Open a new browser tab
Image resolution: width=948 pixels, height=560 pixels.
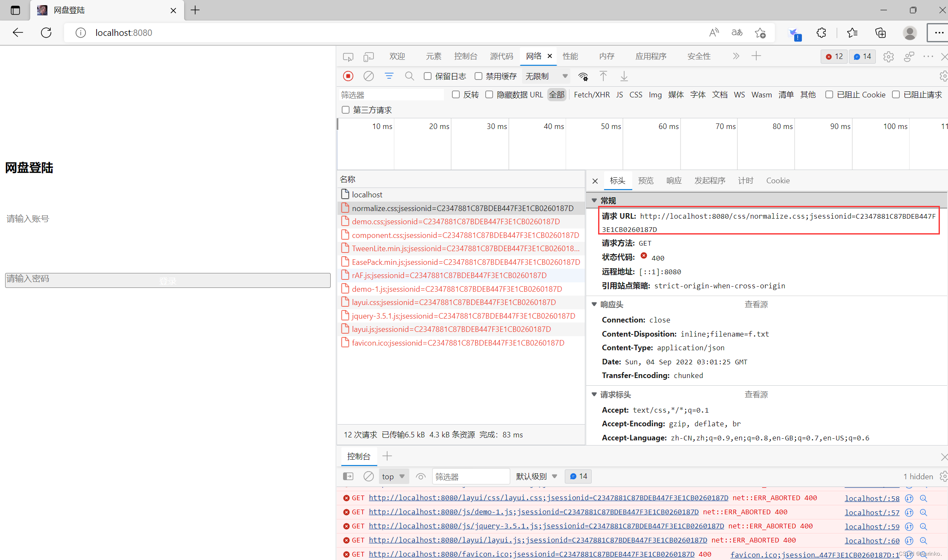pyautogui.click(x=195, y=10)
